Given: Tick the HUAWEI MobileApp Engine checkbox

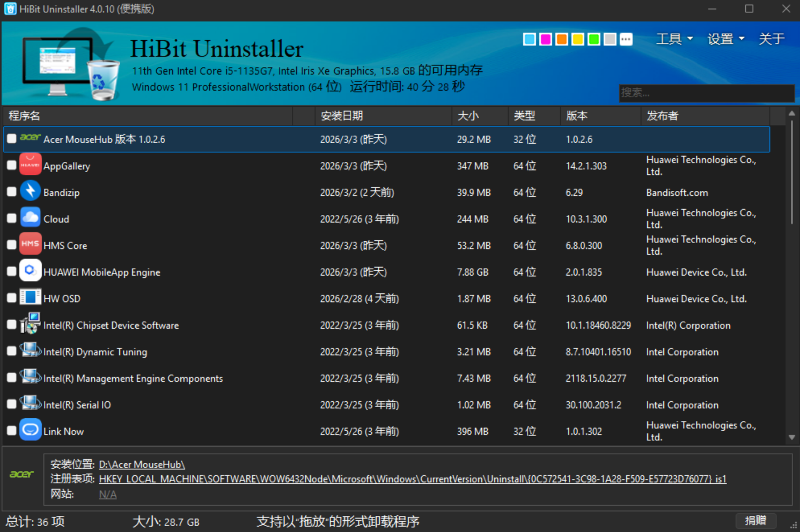Looking at the screenshot, I should (11, 271).
